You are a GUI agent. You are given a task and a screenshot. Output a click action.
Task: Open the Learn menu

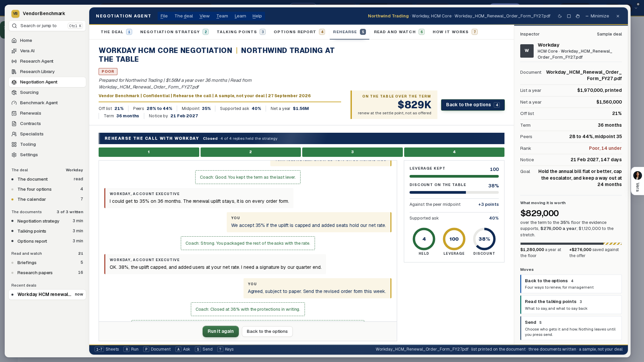click(240, 16)
